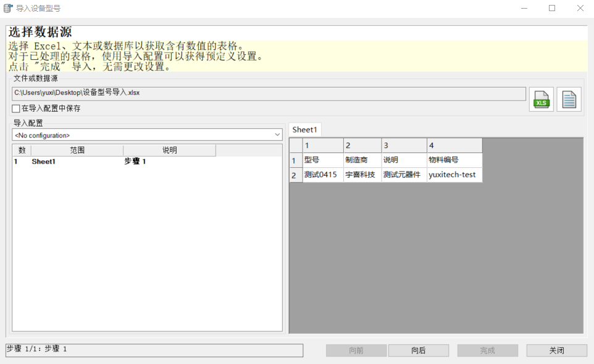Click the green Excel XLS icon
This screenshot has width=594, height=364.
click(541, 99)
